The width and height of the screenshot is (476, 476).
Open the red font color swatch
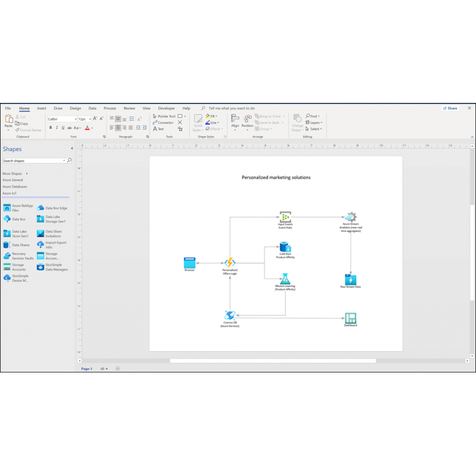87,127
